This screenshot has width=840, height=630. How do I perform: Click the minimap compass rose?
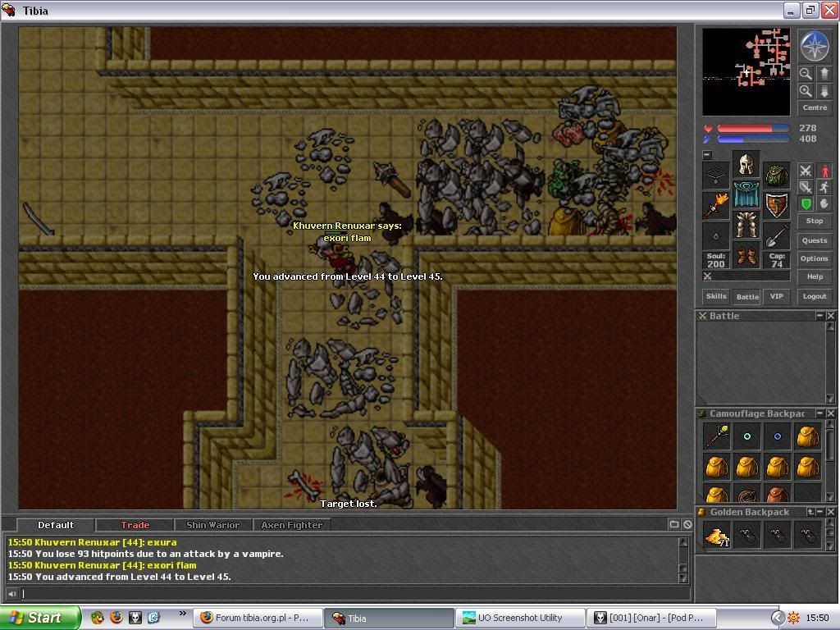tap(815, 46)
